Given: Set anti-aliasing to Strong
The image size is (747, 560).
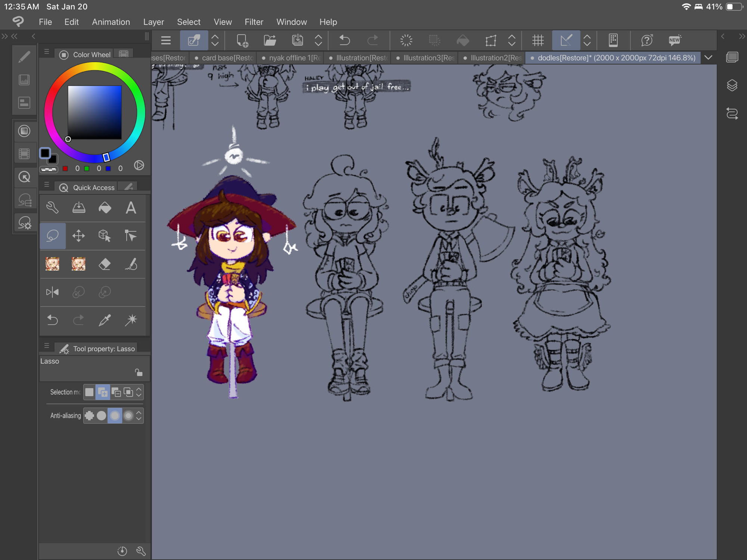Looking at the screenshot, I should click(128, 416).
